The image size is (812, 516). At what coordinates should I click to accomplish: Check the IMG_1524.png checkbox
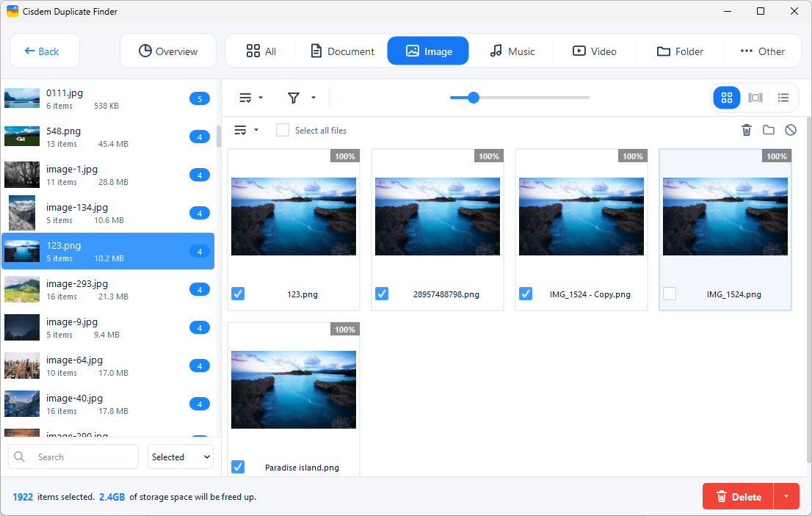pyautogui.click(x=670, y=294)
